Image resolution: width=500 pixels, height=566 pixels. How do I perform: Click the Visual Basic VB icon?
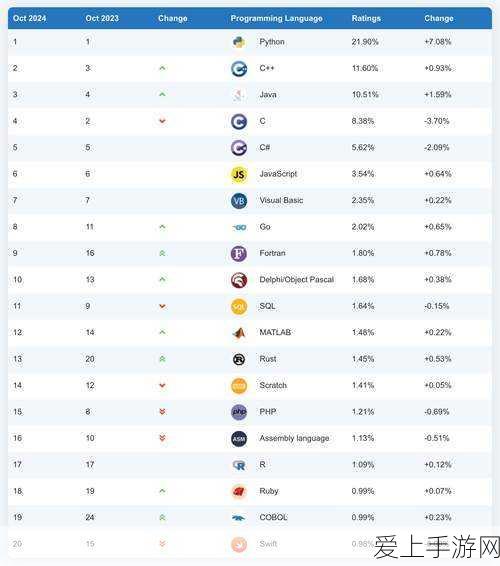pos(239,201)
